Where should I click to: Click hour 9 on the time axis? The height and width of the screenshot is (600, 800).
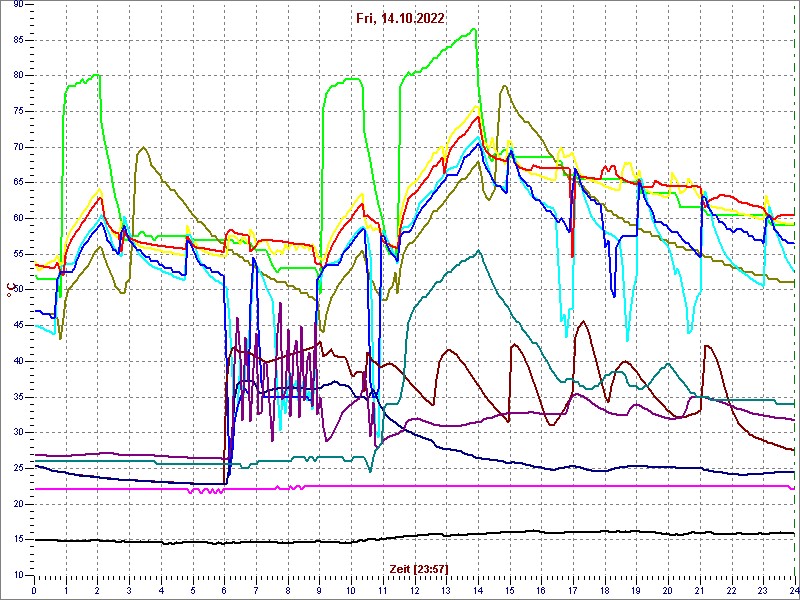coord(319,590)
